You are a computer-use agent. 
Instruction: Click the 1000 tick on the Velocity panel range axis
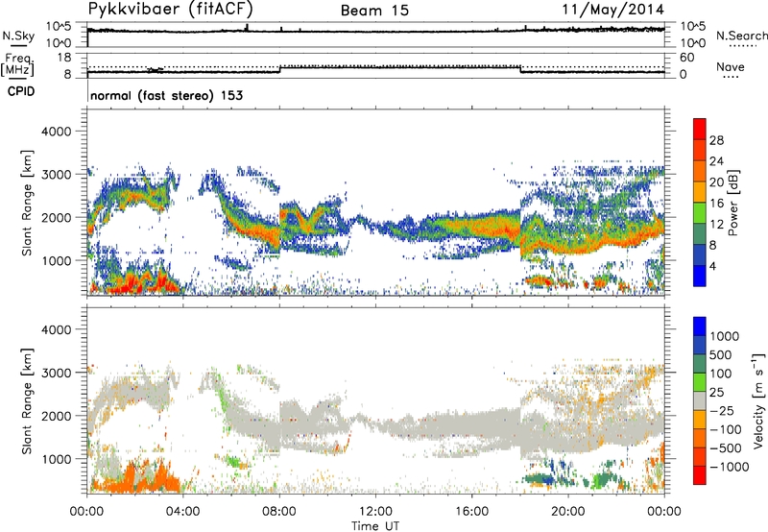tap(56, 459)
